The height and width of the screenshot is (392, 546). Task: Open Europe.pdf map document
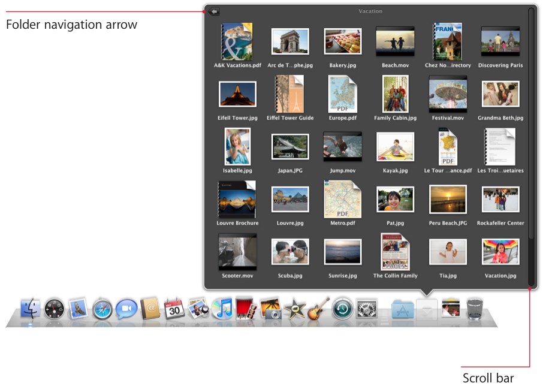[x=343, y=94]
